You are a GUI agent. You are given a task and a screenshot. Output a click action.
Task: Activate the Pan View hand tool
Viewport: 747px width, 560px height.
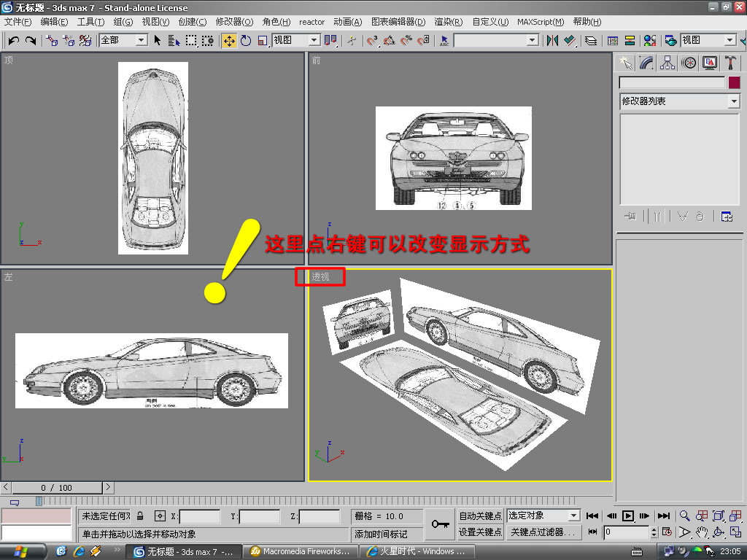[x=702, y=532]
